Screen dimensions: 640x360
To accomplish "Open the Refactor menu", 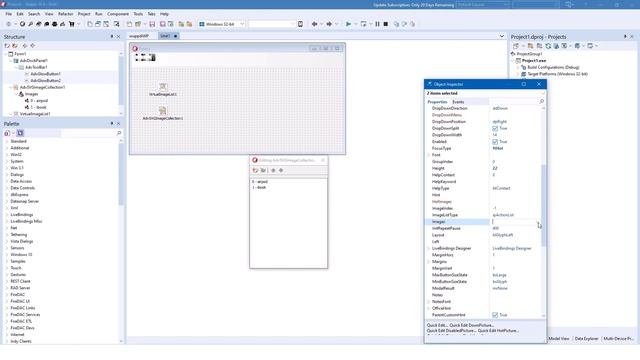I will (x=65, y=14).
